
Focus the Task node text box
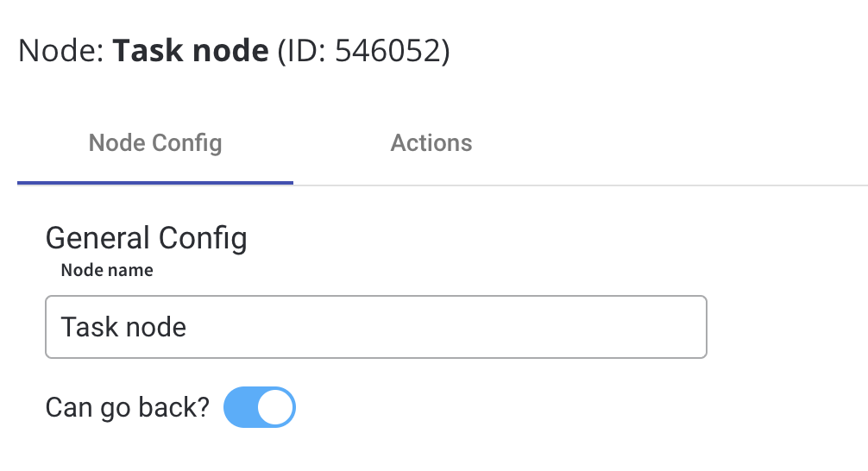click(x=376, y=327)
